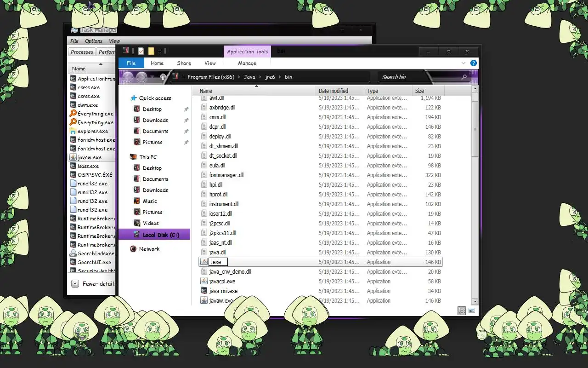This screenshot has width=588, height=368.
Task: Click the Application Tools contextual tab
Action: pyautogui.click(x=248, y=52)
